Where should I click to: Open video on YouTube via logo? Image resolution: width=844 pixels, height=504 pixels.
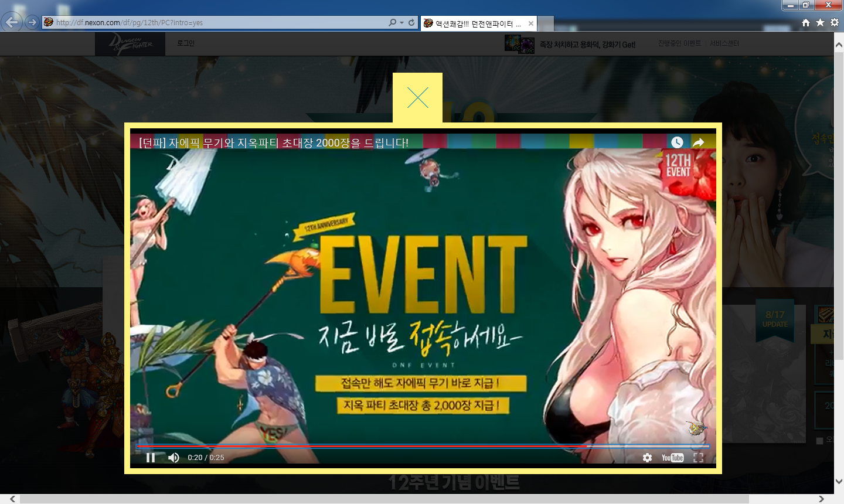pyautogui.click(x=672, y=458)
